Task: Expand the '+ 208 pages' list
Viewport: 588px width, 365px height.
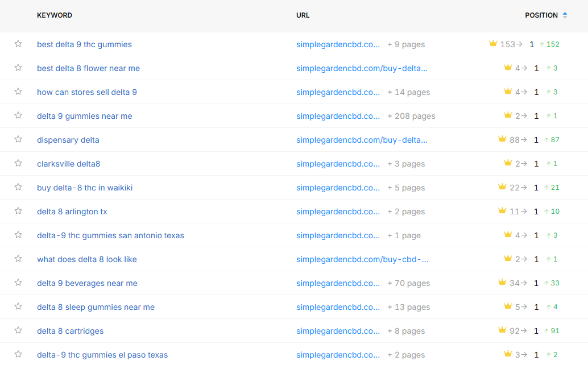Action: [x=411, y=116]
